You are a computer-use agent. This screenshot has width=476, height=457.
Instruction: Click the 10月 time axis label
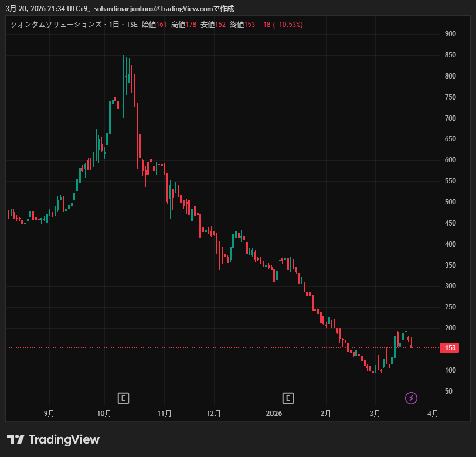click(x=104, y=413)
